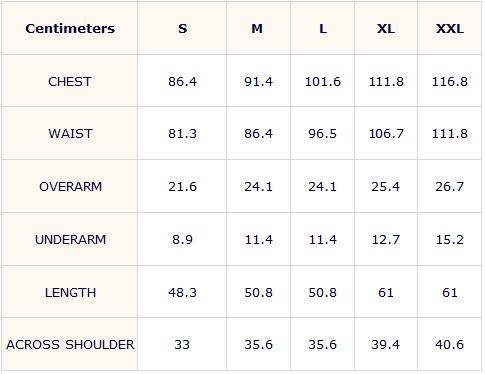
Task: Click the UNDERARM row label
Action: point(70,239)
